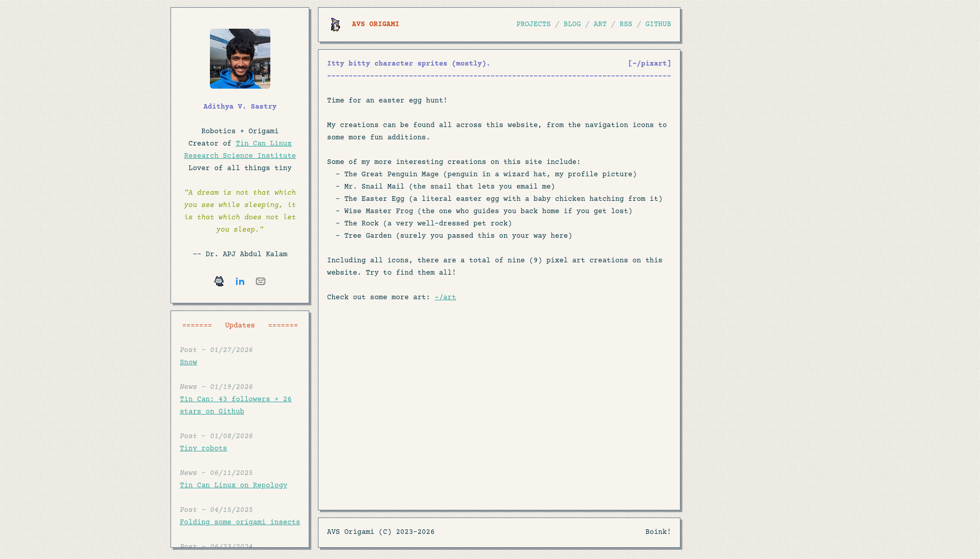Click the smiling envelope email icon

261,281
